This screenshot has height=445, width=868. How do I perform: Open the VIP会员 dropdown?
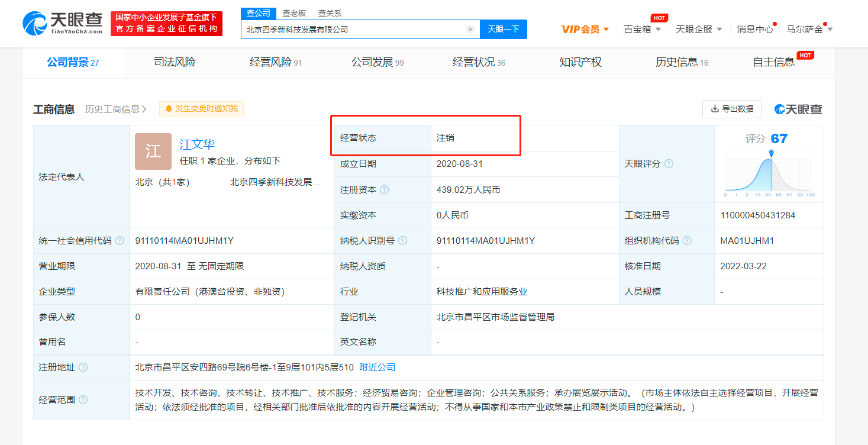coord(585,29)
